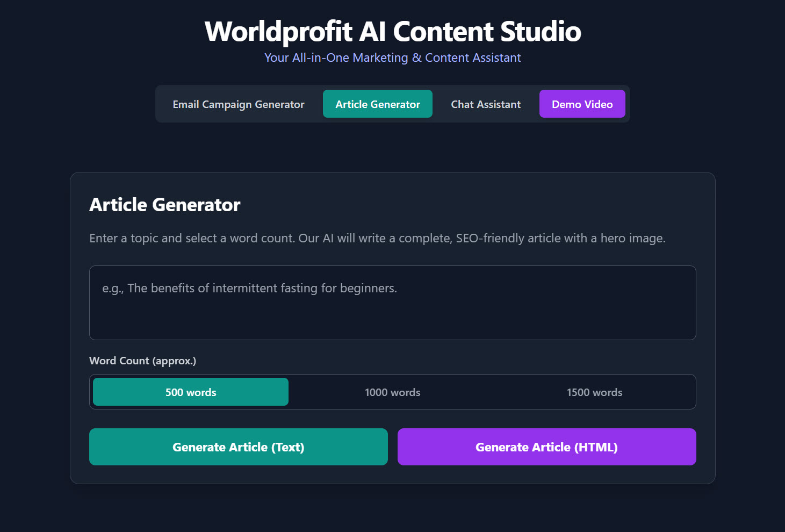
Task: Activate the purple Generate Article (HTML) button
Action: (x=546, y=447)
